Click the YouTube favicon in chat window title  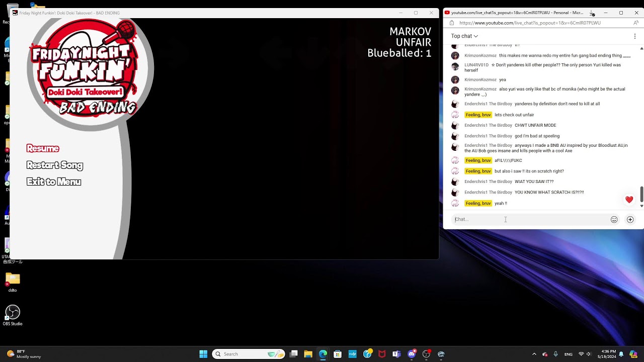[x=447, y=13]
